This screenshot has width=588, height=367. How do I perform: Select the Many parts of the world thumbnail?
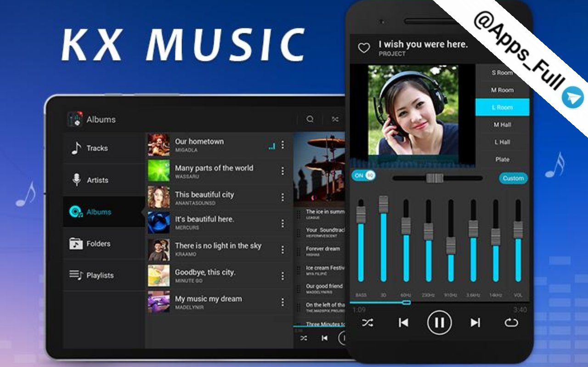coord(158,171)
